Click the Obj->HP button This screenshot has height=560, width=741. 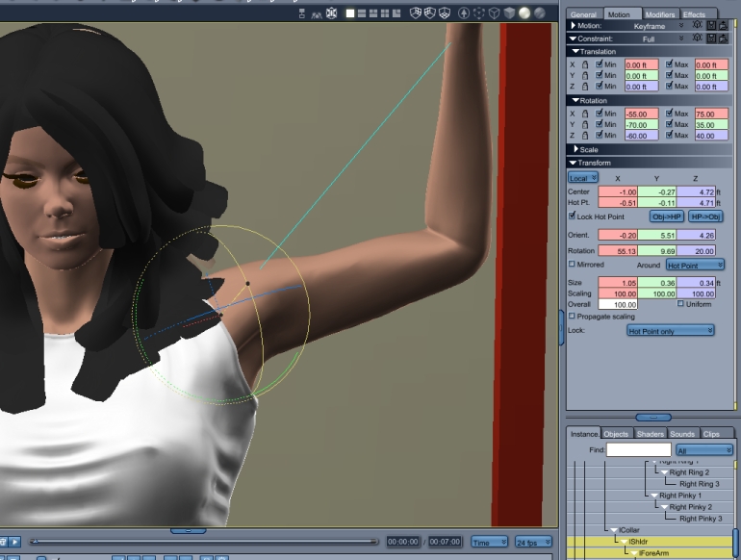pyautogui.click(x=666, y=216)
